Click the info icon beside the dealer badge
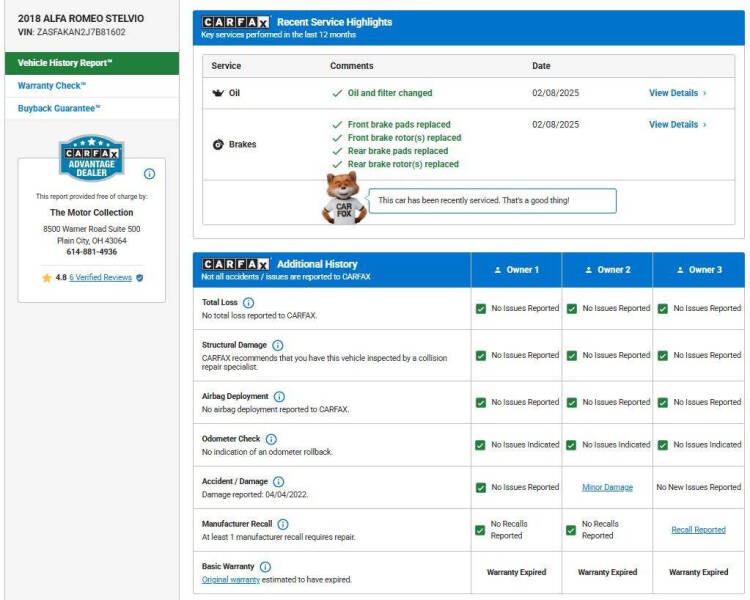This screenshot has width=750, height=600. (x=150, y=173)
